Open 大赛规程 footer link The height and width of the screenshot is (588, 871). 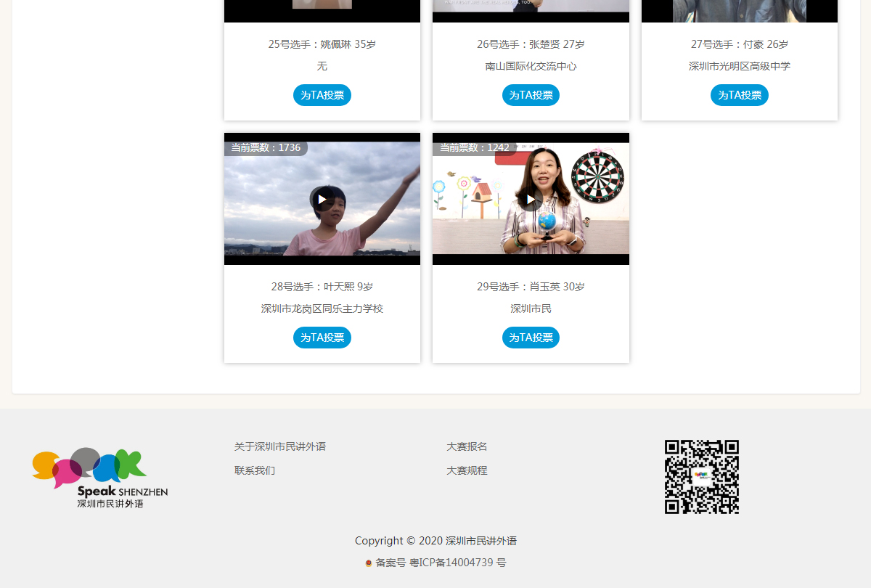pyautogui.click(x=467, y=470)
